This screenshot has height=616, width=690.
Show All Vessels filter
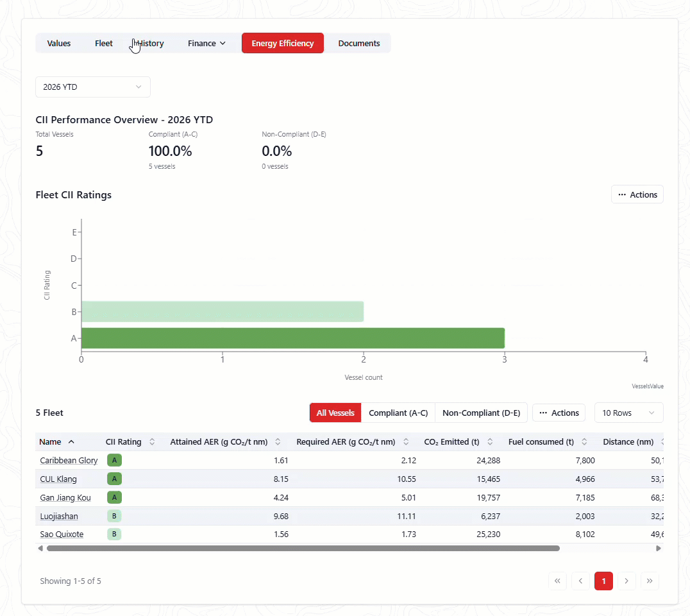[335, 413]
